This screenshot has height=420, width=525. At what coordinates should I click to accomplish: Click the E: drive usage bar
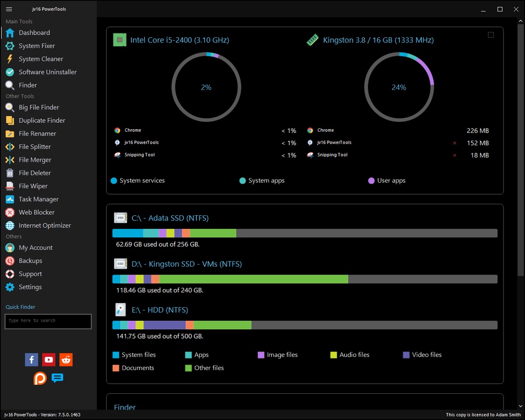point(304,325)
